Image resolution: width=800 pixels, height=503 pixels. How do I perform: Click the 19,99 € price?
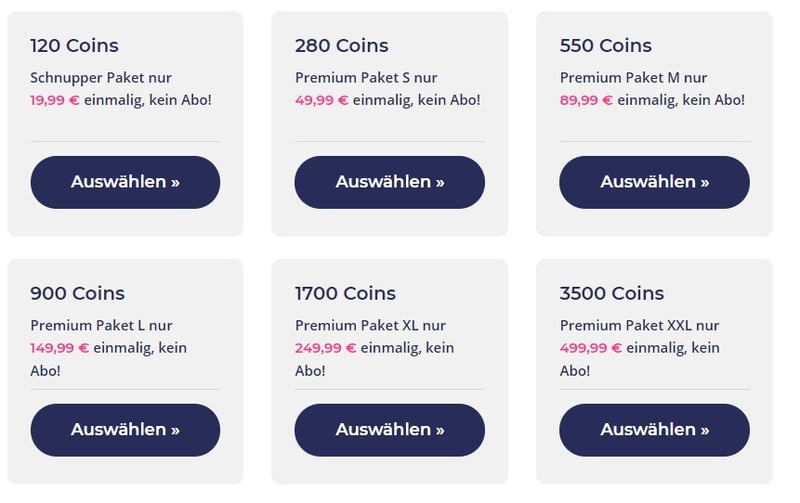[x=55, y=100]
